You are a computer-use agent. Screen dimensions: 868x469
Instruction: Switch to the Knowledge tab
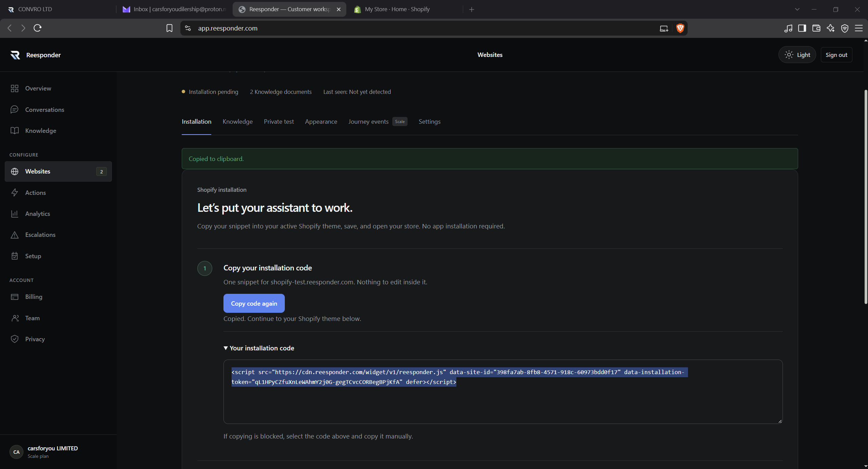tap(237, 122)
